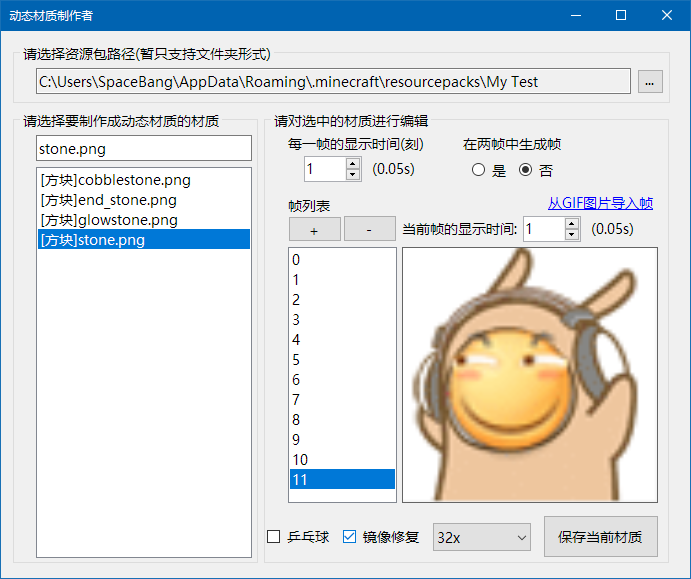Remove a frame with the - button
691x579 pixels.
369,229
